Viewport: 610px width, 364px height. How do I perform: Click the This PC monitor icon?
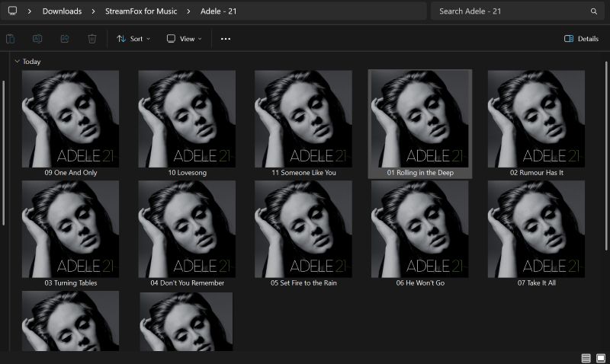pyautogui.click(x=12, y=11)
